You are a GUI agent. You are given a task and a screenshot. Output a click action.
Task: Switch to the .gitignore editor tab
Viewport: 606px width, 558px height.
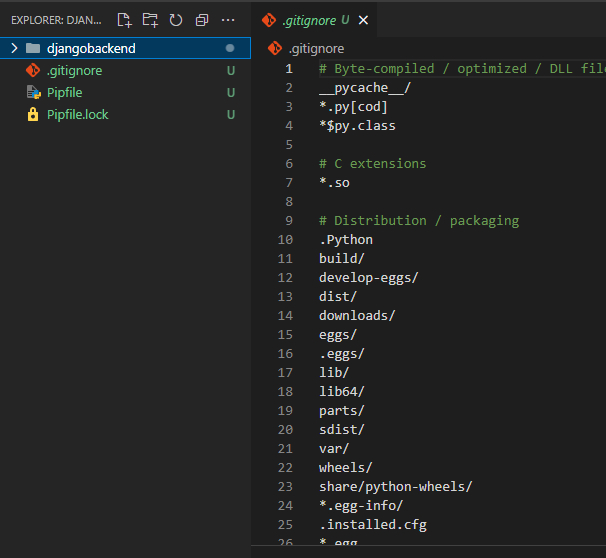point(308,20)
